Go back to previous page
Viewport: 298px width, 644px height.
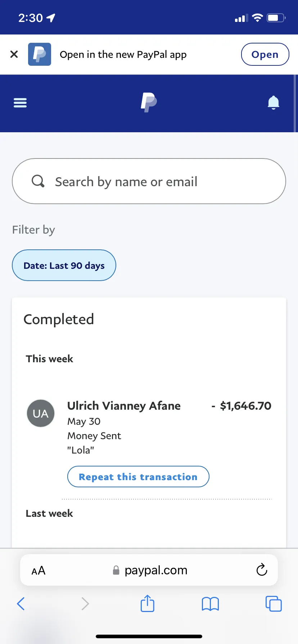[x=21, y=604]
